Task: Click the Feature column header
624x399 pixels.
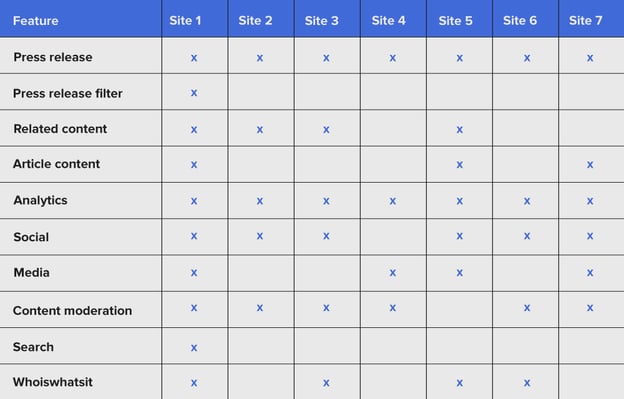Action: coord(35,21)
